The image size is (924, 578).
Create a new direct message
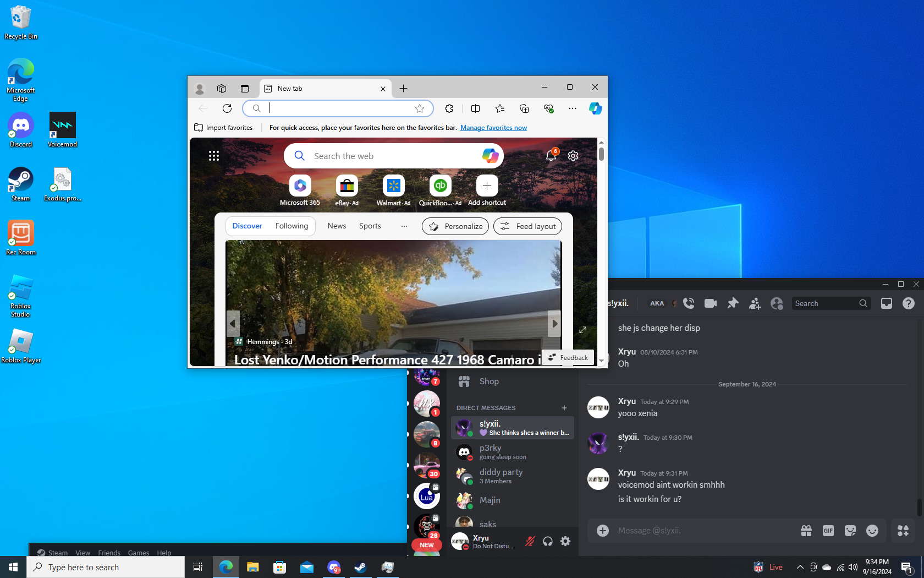pyautogui.click(x=564, y=408)
